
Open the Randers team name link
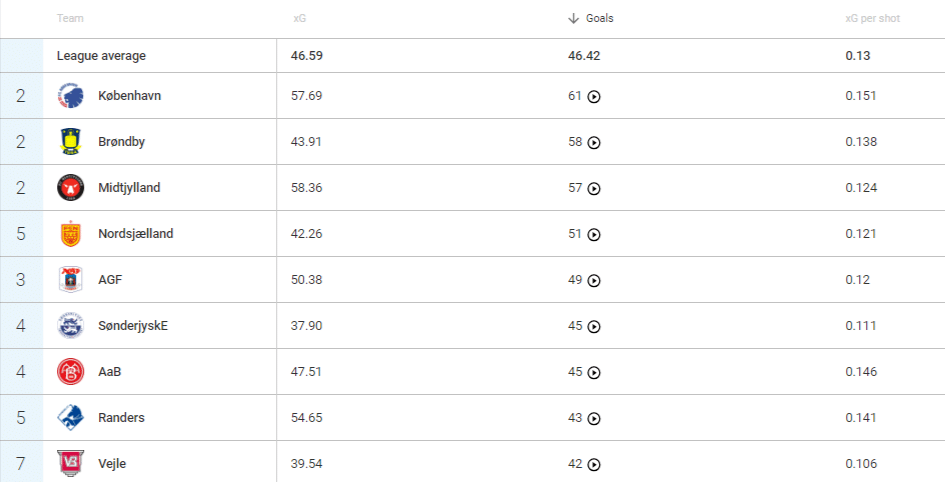[x=121, y=418]
